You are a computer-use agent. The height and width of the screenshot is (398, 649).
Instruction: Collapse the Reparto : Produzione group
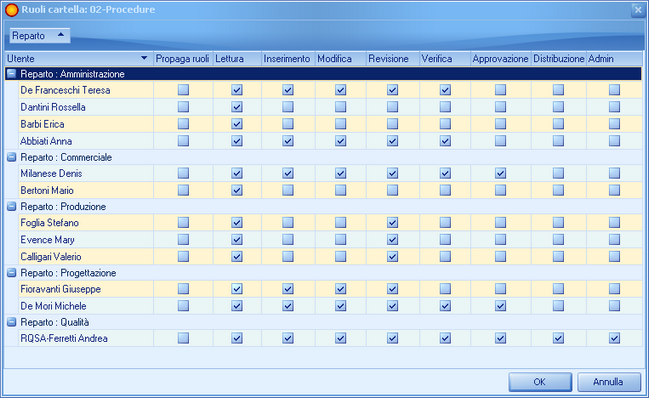coord(12,206)
